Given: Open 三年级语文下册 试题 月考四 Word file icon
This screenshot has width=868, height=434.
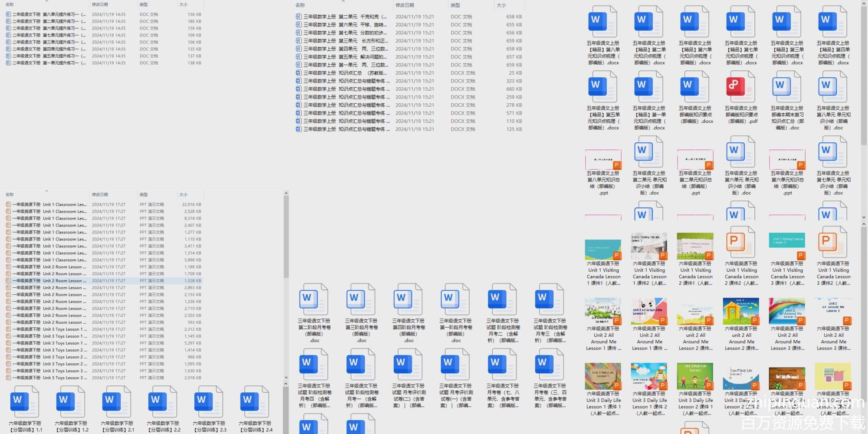Looking at the screenshot, I should click(x=314, y=364).
